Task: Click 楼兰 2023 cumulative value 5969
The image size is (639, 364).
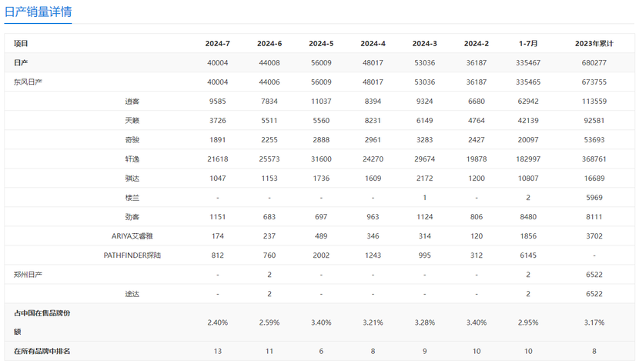Action: [594, 198]
